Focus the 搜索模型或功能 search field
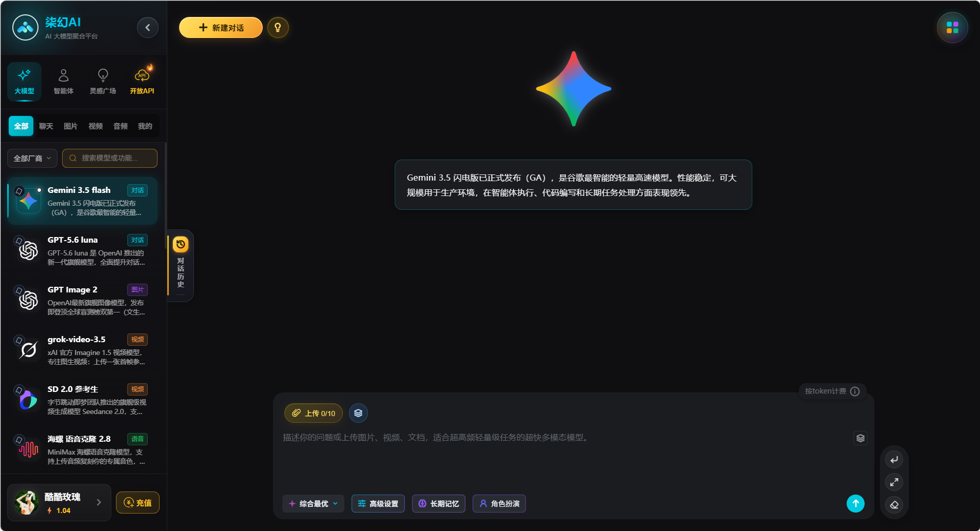 point(110,158)
